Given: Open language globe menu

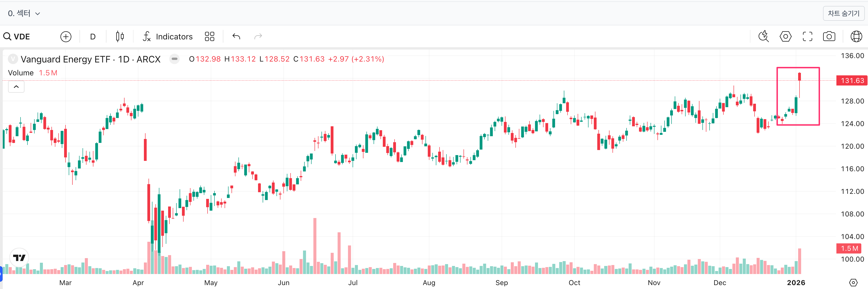Looking at the screenshot, I should [x=856, y=36].
